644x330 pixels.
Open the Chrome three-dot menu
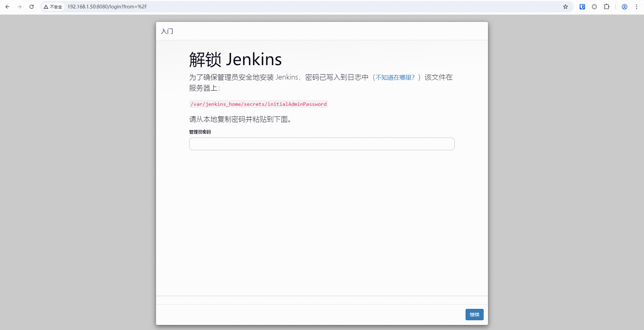point(637,7)
